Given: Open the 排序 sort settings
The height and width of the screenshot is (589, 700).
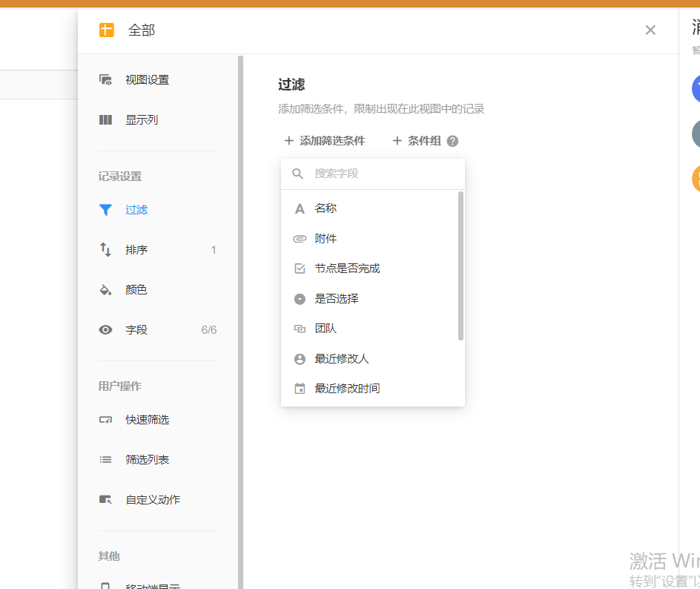Looking at the screenshot, I should click(136, 250).
